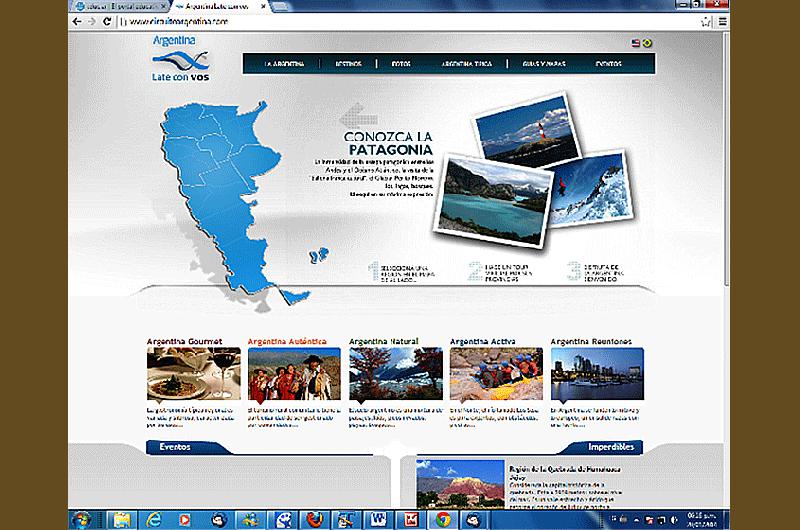
Task: Launch Internet Explorer from the taskbar
Action: click(153, 520)
